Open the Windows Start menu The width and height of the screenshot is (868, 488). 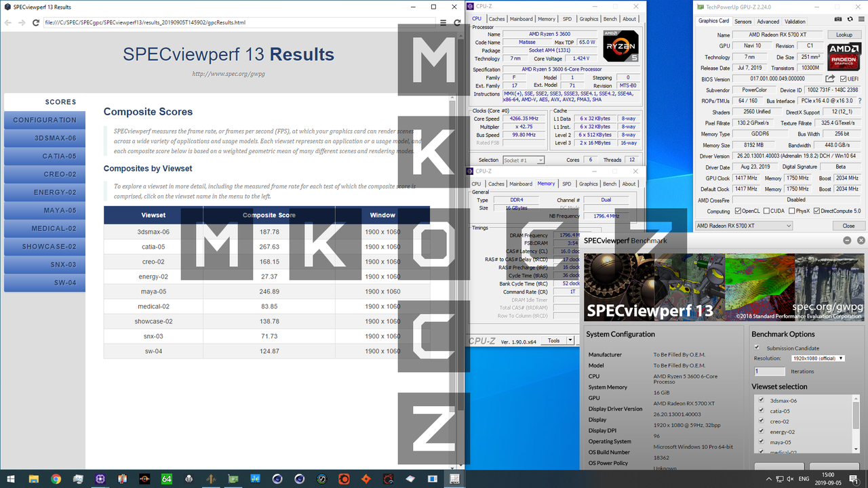(11, 479)
